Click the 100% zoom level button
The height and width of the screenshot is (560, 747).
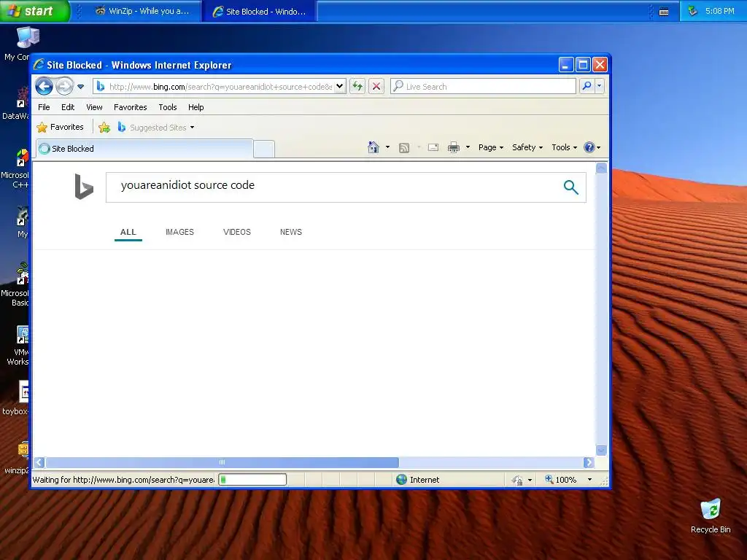(x=561, y=480)
